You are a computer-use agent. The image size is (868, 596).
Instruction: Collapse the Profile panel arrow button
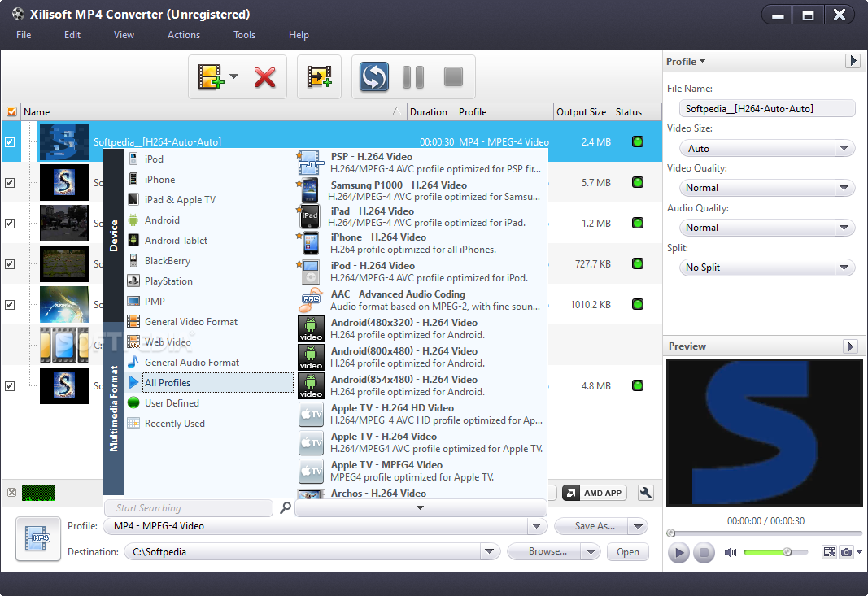tap(853, 61)
